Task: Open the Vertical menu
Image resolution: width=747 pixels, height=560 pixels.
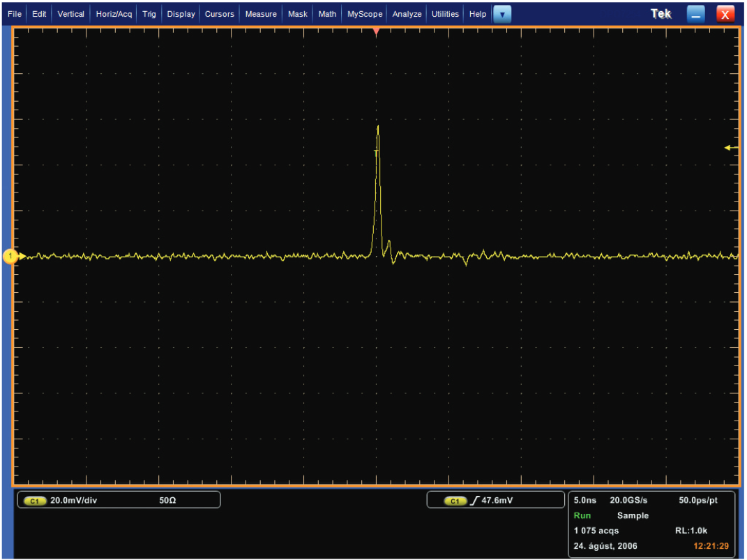Action: (70, 13)
